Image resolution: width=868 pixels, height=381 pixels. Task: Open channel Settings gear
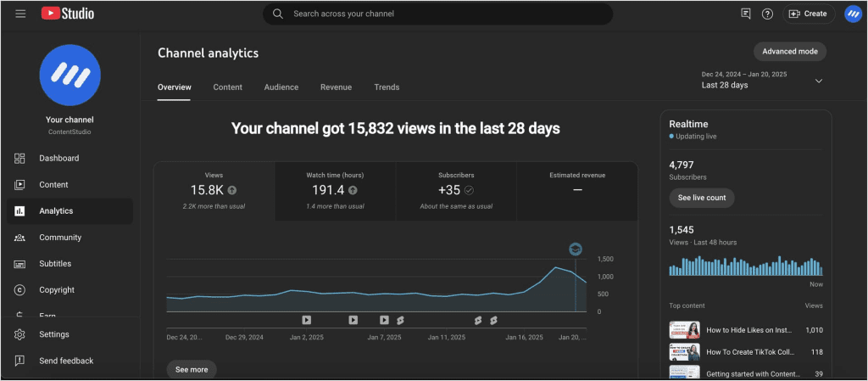53,334
